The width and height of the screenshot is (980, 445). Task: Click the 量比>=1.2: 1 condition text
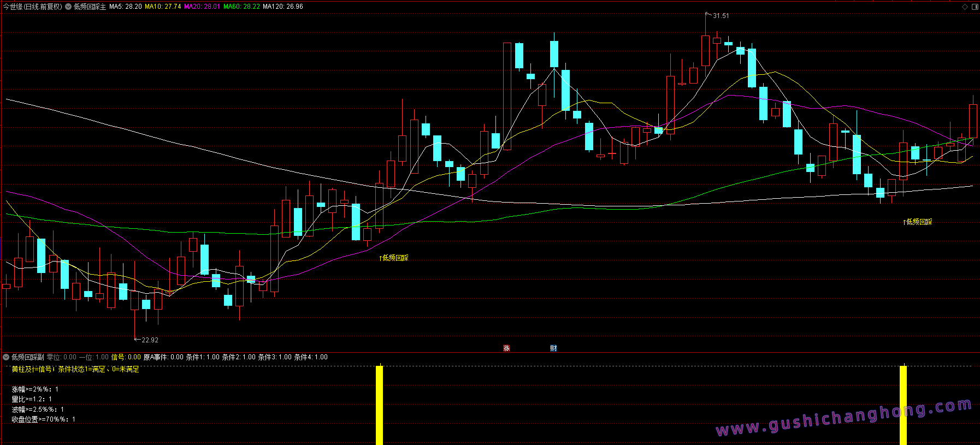(x=32, y=399)
